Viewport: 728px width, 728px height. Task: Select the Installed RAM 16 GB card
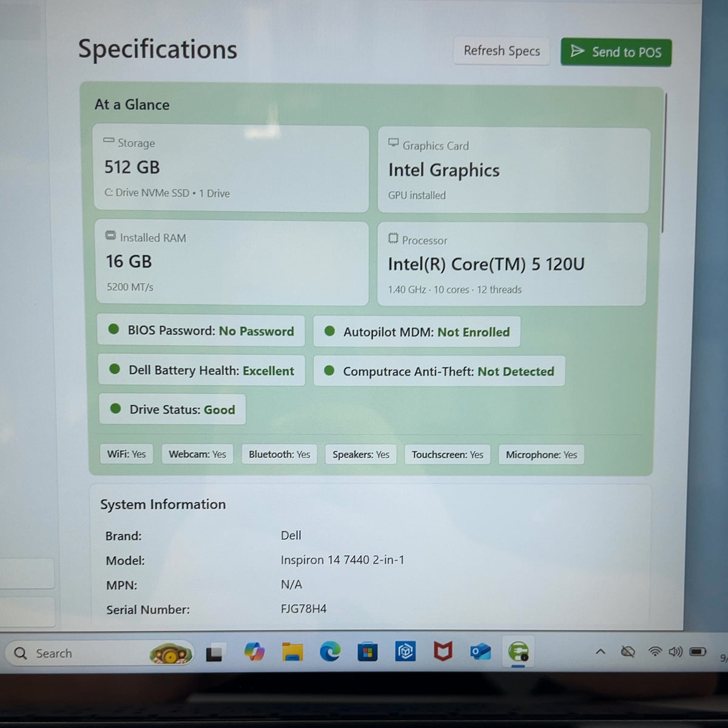232,263
